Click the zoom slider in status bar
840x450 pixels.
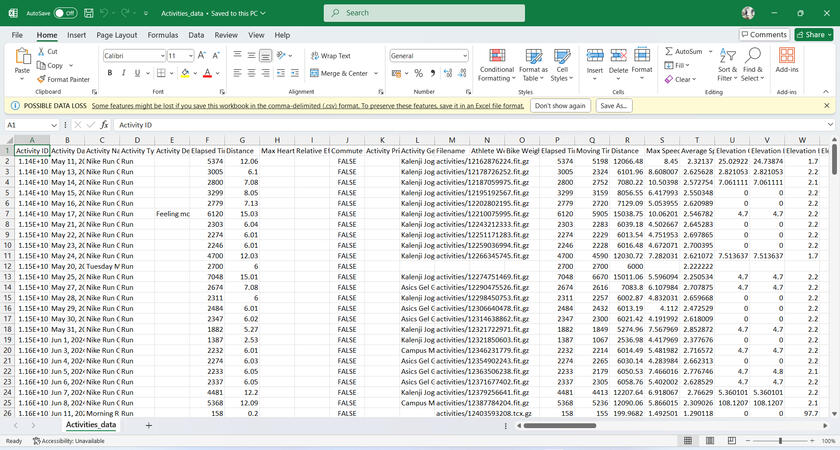[x=780, y=440]
